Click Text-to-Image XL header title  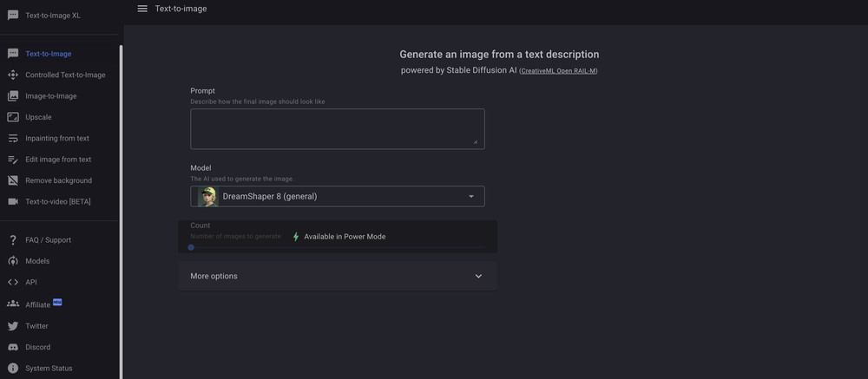53,16
